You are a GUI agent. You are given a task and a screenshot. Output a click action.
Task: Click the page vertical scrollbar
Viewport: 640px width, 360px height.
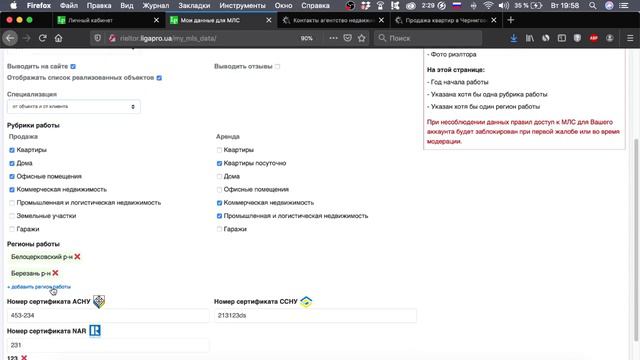[636, 240]
